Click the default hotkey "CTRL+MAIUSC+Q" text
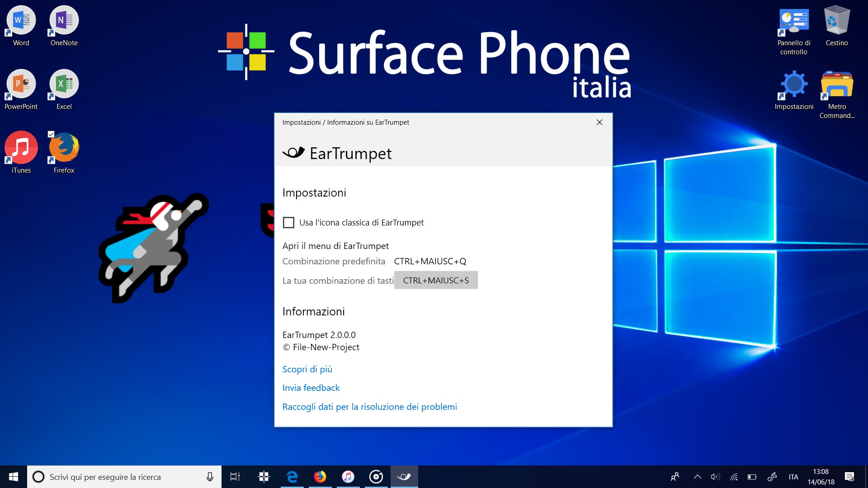This screenshot has width=868, height=488. [x=430, y=261]
